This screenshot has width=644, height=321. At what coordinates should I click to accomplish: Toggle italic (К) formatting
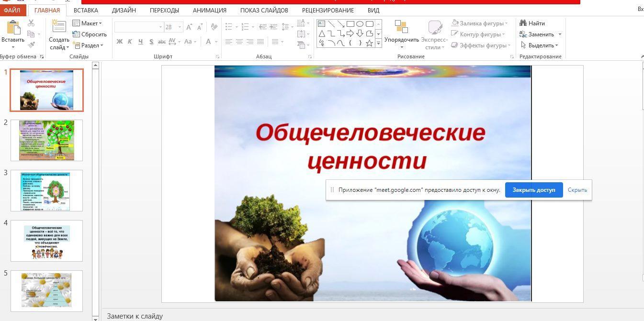tap(130, 42)
